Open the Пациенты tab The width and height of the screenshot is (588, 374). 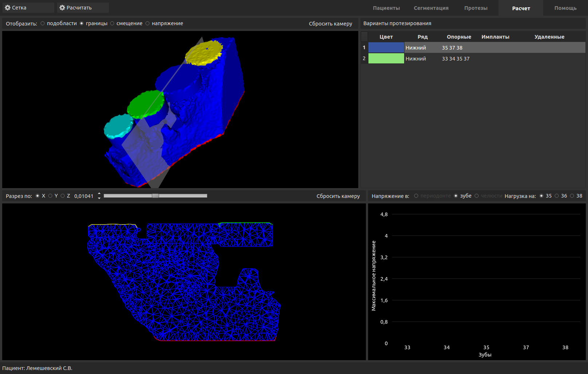click(x=386, y=8)
